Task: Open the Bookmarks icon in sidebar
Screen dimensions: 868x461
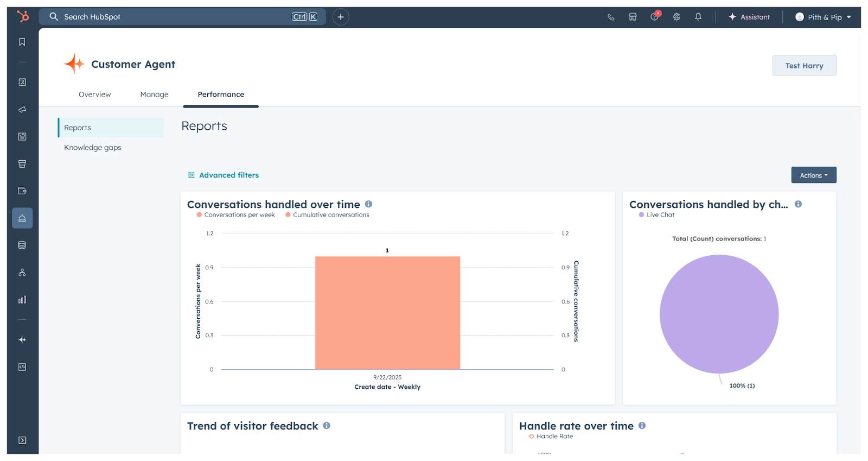Action: 22,42
